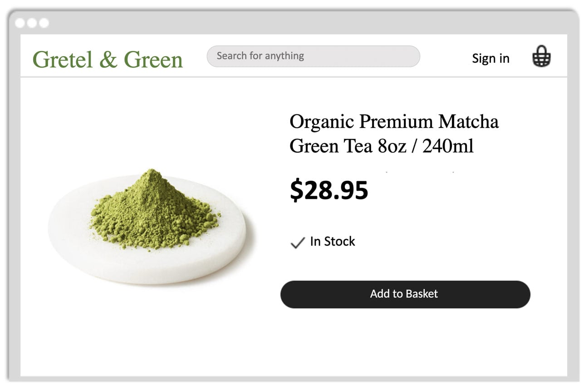Click the Organic Premium Matcha title line
588x386 pixels.
(x=394, y=122)
